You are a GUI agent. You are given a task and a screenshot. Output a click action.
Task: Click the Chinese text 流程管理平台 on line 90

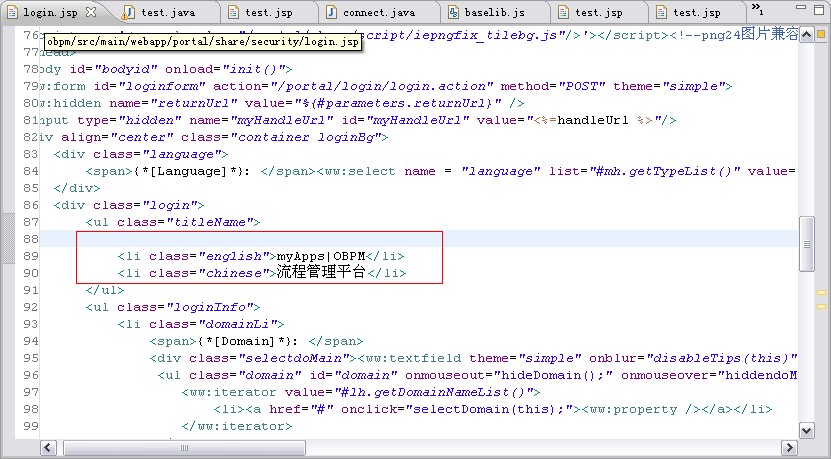[321, 273]
